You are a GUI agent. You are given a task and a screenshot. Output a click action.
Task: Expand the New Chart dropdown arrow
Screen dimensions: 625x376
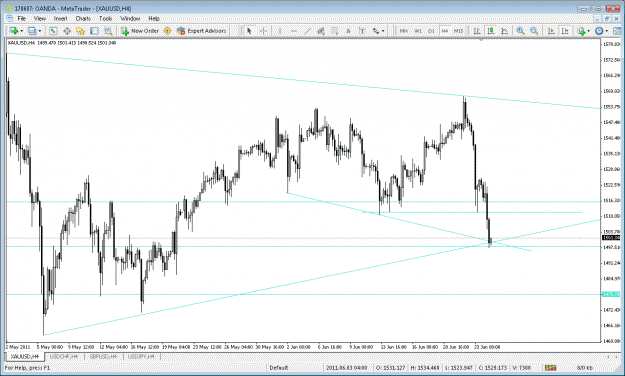[x=22, y=31]
